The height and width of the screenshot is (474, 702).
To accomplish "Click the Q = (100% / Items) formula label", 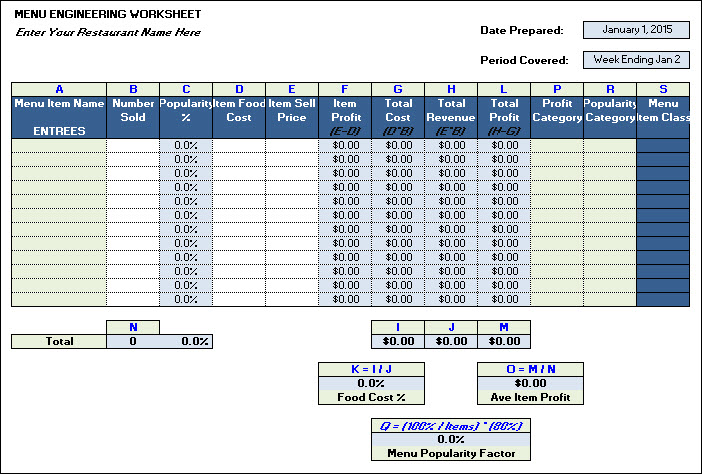I will (x=451, y=426).
